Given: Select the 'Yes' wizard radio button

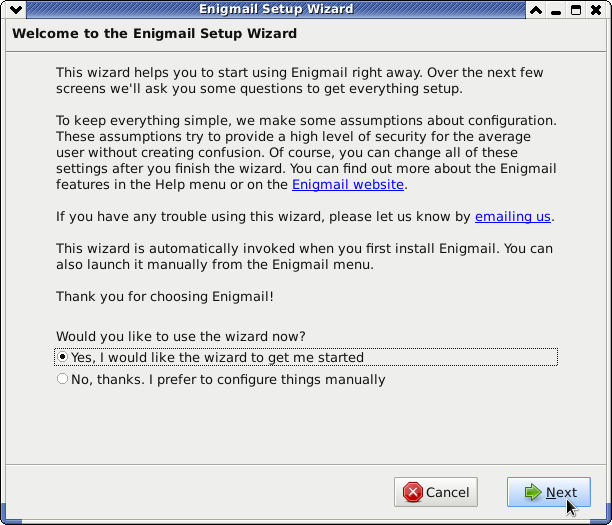Looking at the screenshot, I should (x=62, y=357).
